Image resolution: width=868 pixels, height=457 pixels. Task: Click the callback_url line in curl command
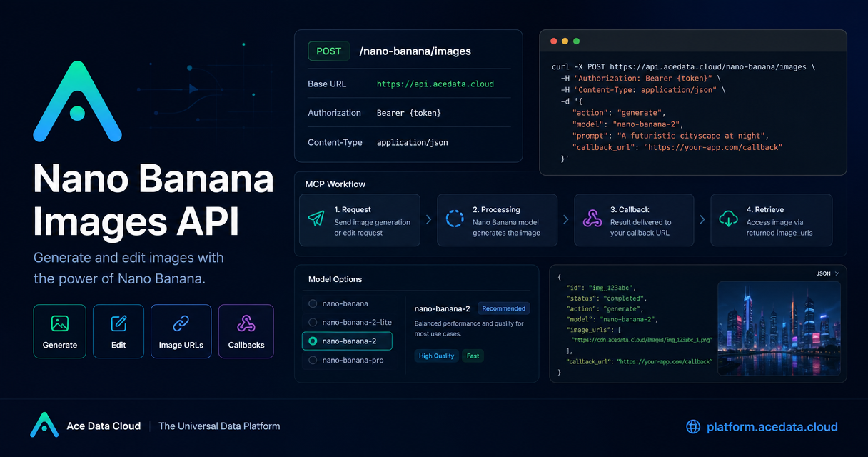[677, 147]
